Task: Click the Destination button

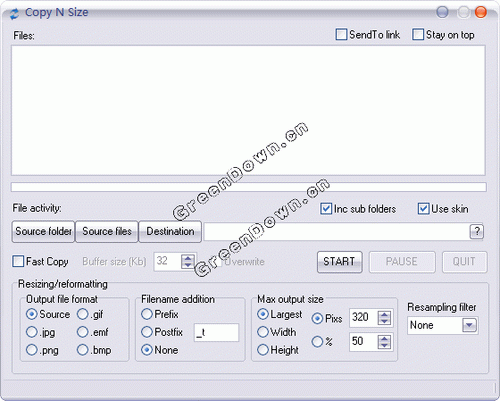Action: point(170,231)
